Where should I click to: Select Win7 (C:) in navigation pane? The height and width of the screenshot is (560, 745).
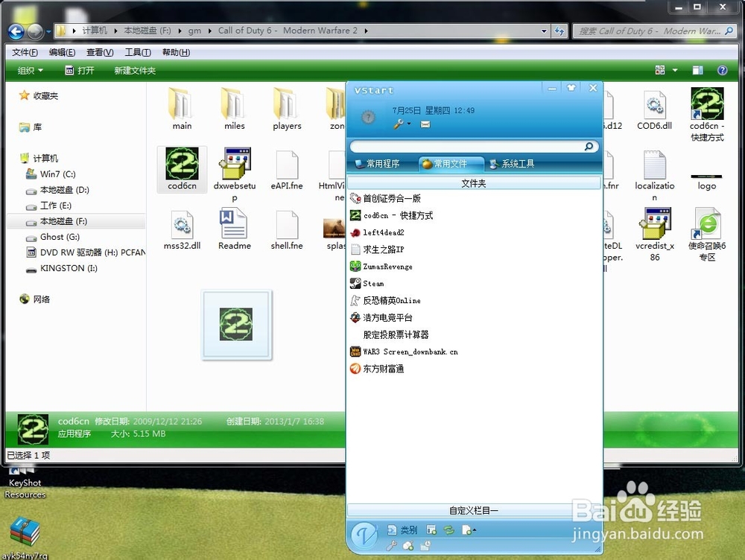point(51,174)
